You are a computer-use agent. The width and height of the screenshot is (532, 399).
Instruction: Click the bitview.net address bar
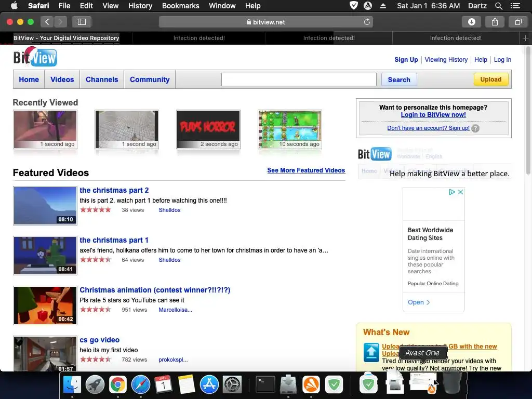click(x=265, y=22)
